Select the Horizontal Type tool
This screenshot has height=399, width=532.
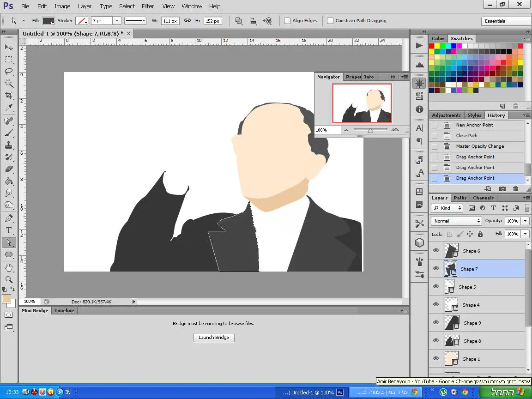[x=9, y=230]
